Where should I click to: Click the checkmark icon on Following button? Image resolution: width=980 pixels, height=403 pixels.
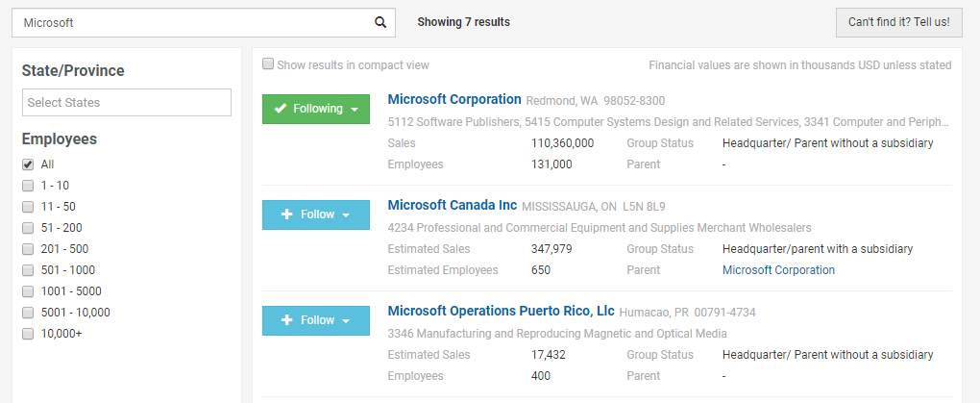point(280,109)
